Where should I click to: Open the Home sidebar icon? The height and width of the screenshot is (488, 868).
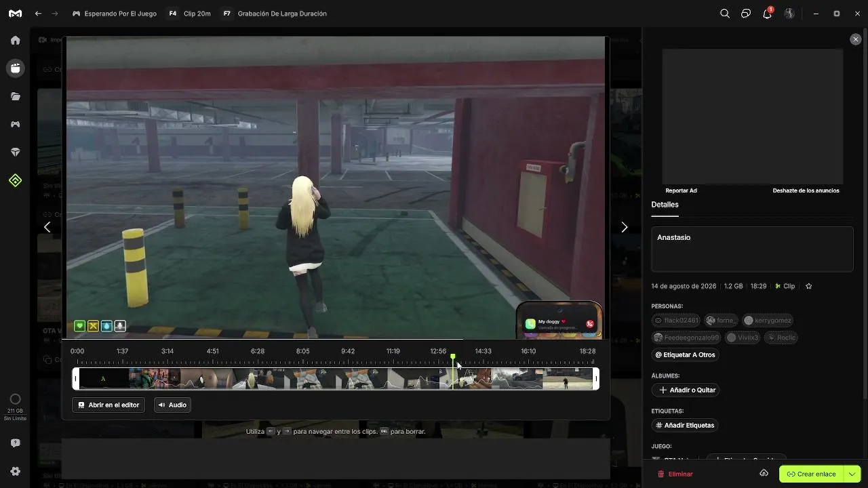(15, 40)
